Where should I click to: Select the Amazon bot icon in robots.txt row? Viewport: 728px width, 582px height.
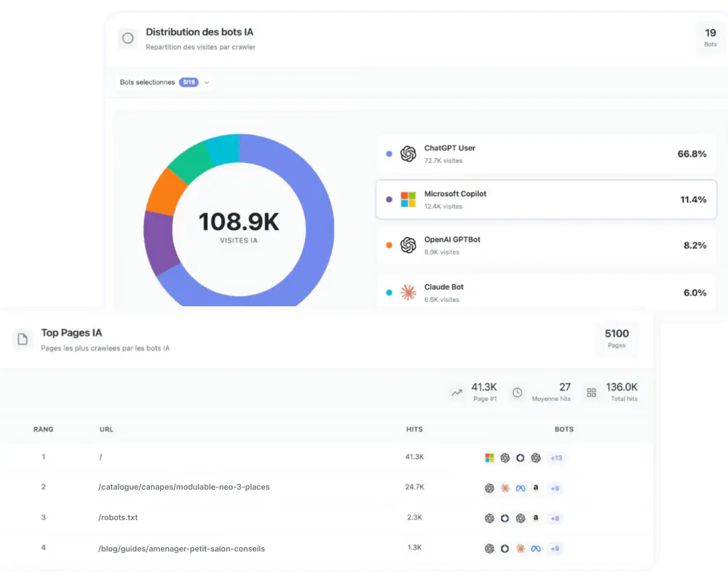point(536,517)
